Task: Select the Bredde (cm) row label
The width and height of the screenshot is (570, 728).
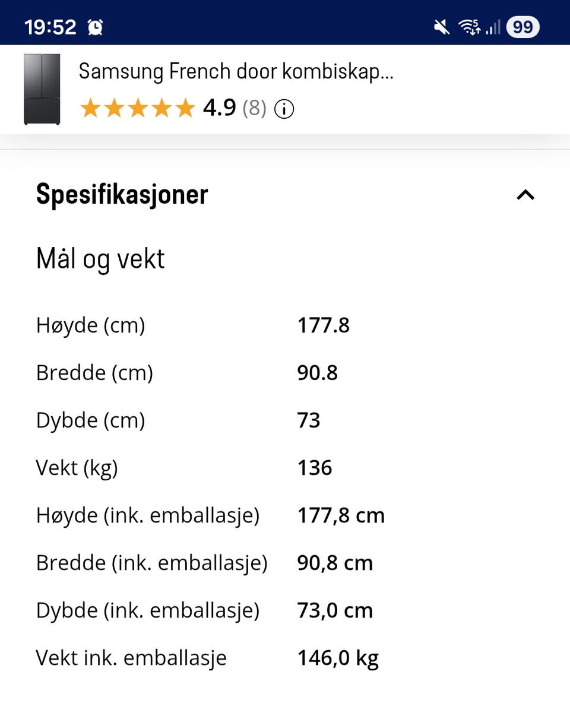Action: (94, 373)
